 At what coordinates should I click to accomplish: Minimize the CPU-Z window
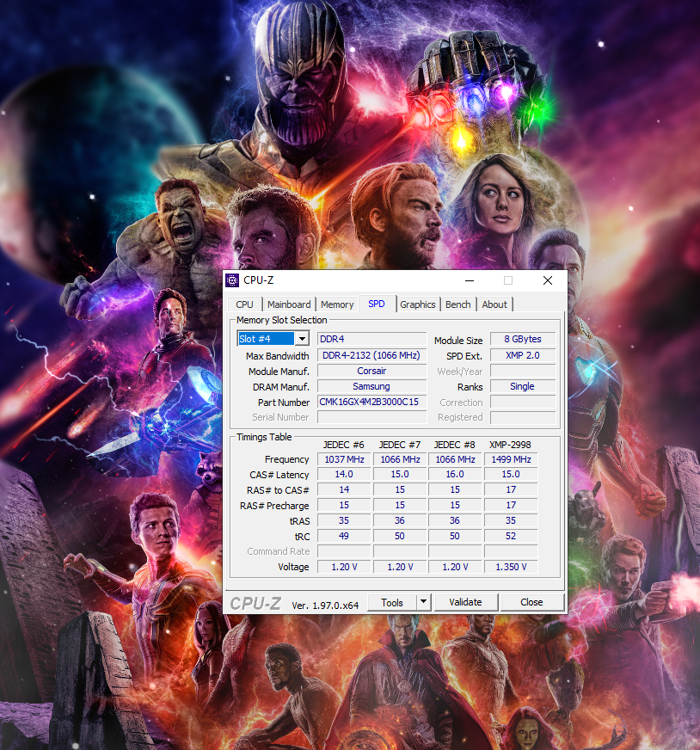pyautogui.click(x=469, y=280)
